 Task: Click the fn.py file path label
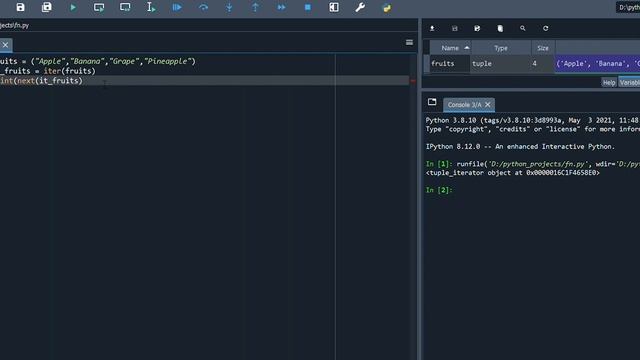pos(15,25)
